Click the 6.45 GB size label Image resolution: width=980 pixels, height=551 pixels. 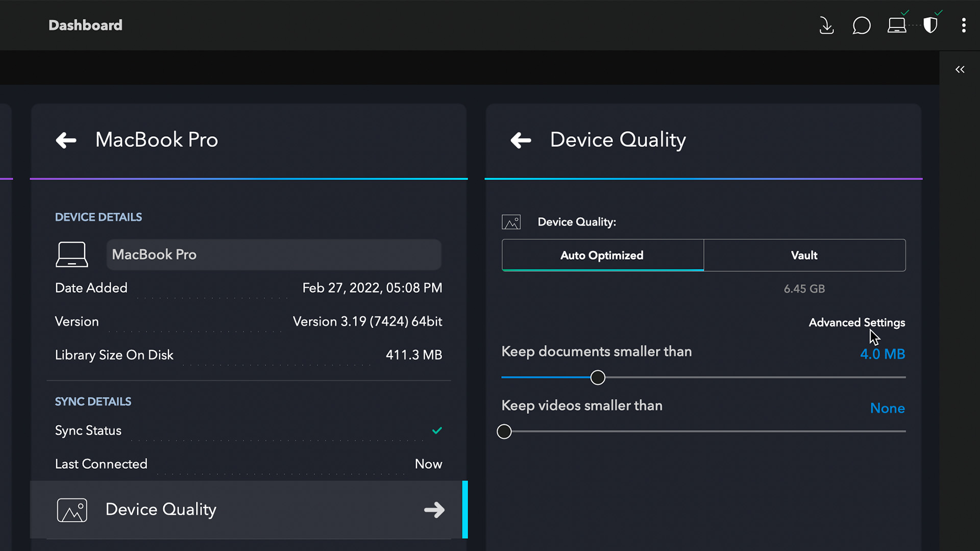click(x=804, y=289)
